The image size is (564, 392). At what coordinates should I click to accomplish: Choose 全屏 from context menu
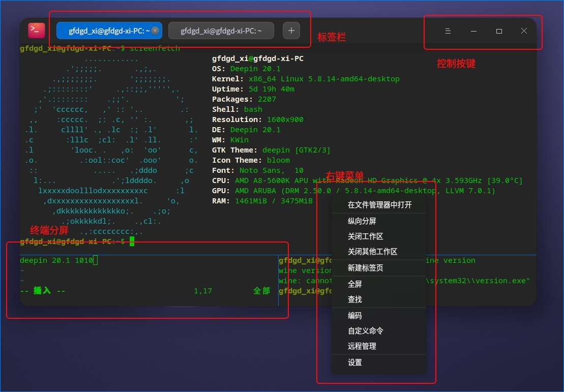click(379, 284)
